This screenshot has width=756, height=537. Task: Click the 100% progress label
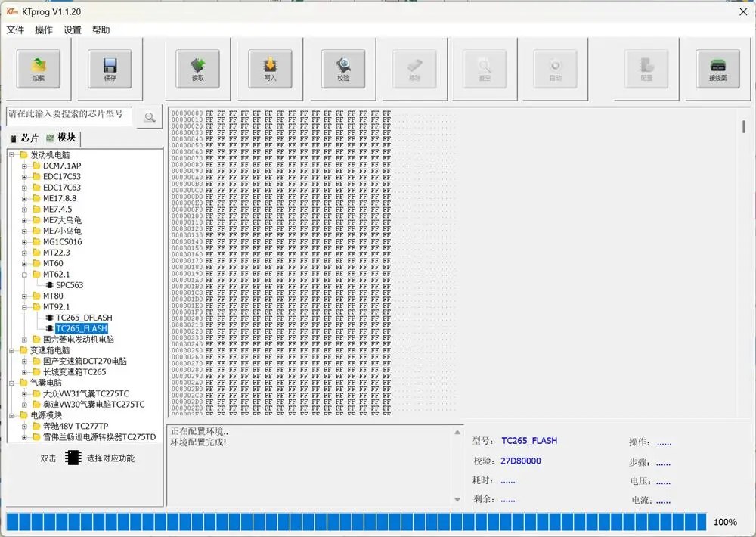pyautogui.click(x=725, y=522)
